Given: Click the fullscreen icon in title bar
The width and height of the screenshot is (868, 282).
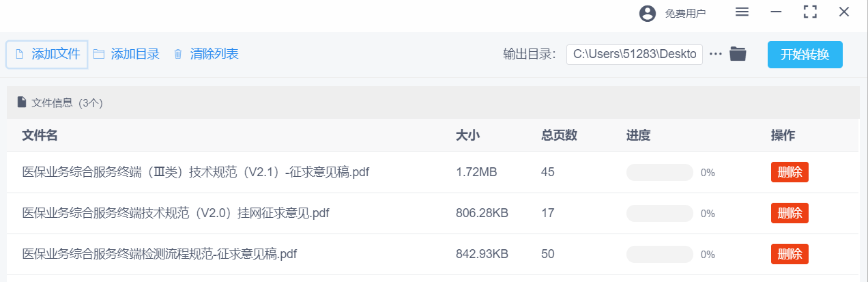Looking at the screenshot, I should (x=810, y=12).
